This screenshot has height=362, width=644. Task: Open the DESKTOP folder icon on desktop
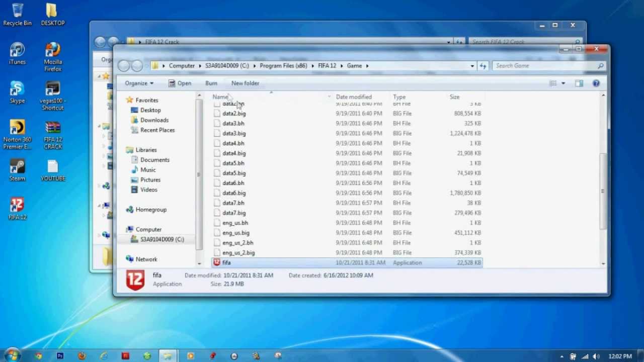pyautogui.click(x=52, y=14)
